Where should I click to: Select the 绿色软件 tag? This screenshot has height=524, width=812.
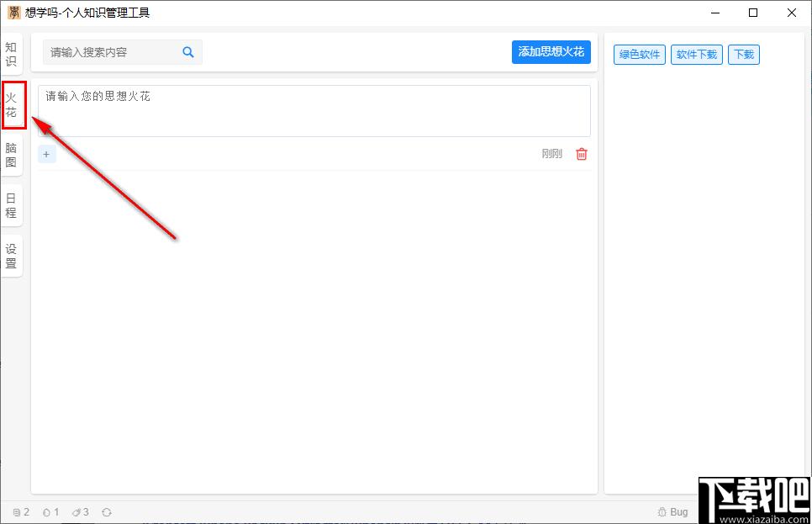point(640,55)
